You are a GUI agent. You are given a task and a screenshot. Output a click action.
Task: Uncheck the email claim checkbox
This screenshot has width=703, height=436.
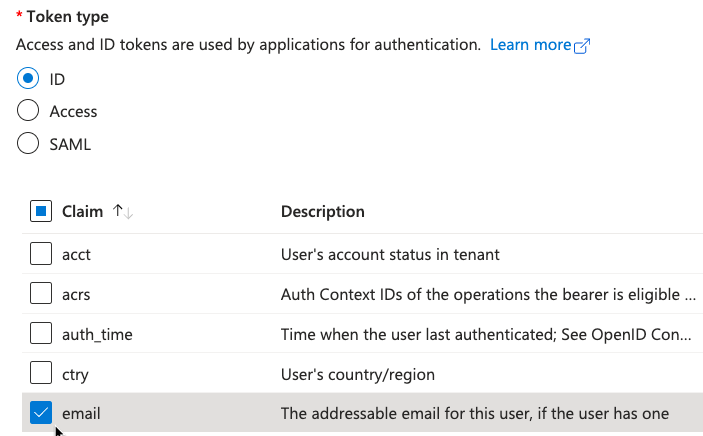coord(41,413)
